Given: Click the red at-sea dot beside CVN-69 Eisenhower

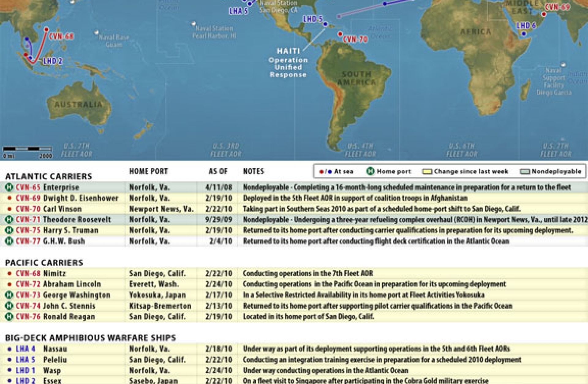Looking at the screenshot, I should pyautogui.click(x=9, y=198).
